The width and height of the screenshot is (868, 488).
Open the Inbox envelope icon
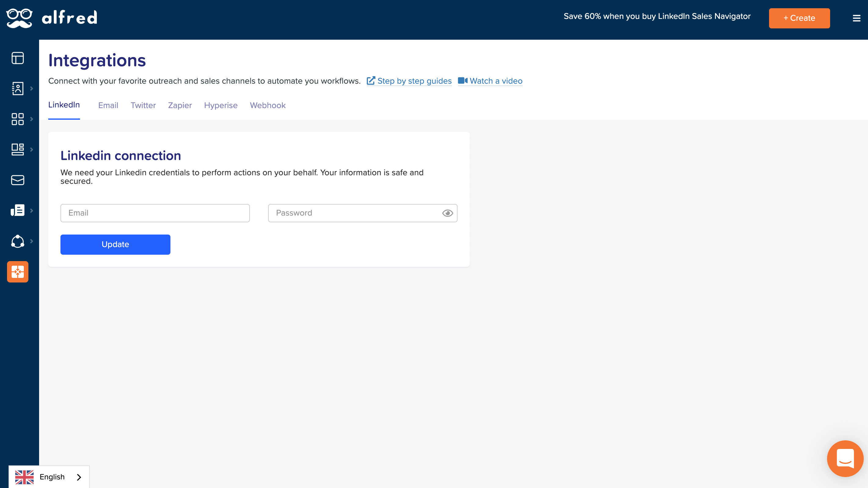[x=17, y=180]
